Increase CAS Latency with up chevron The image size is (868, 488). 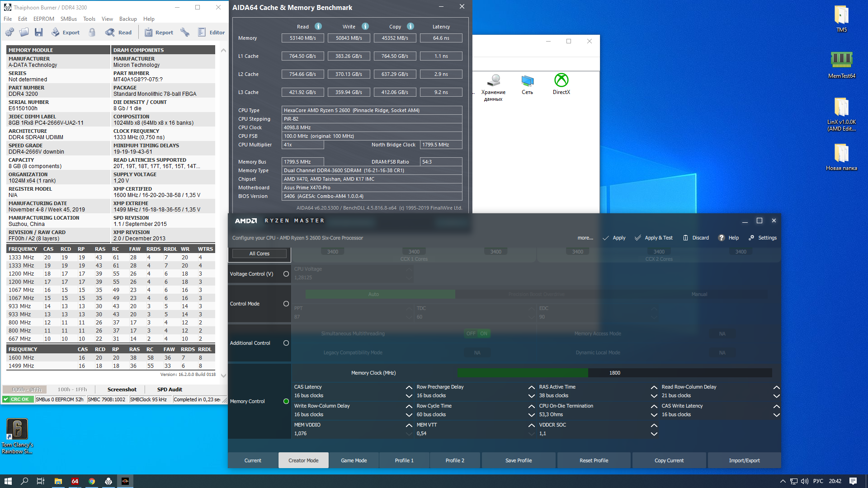[x=409, y=387]
